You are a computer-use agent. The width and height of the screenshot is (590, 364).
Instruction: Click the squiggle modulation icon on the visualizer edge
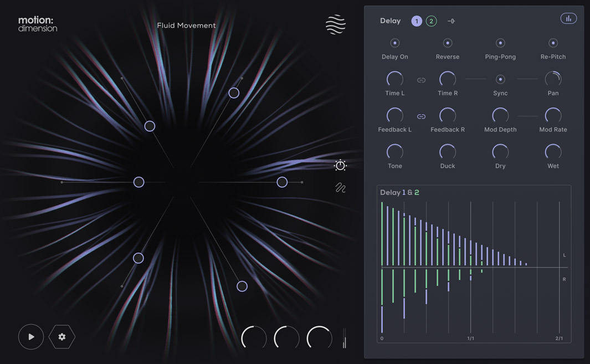(x=340, y=188)
